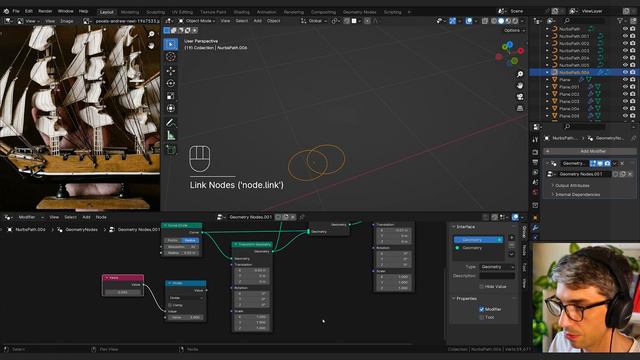Image resolution: width=640 pixels, height=360 pixels.
Task: Remove the Geometry Nodes modifier with X
Action: [622, 163]
